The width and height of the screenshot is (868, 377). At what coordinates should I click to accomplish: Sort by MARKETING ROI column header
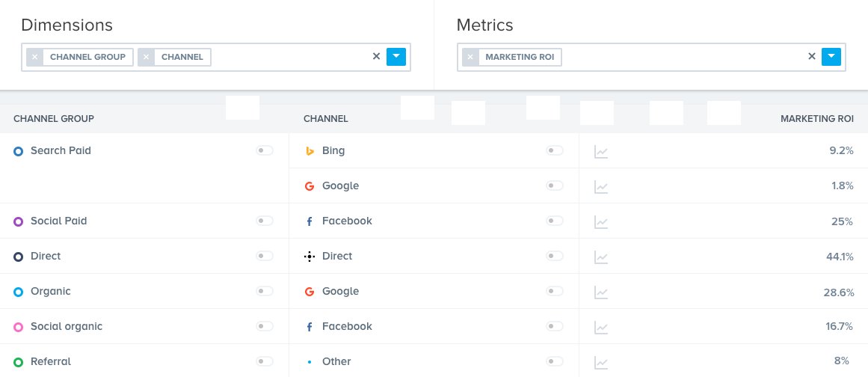coord(817,118)
